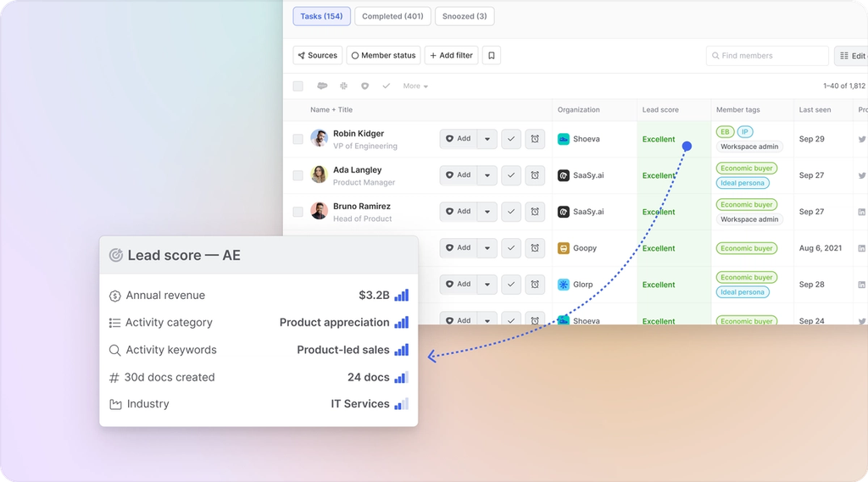Click Bruno Ramirez's avatar
The image size is (868, 482).
(x=319, y=211)
